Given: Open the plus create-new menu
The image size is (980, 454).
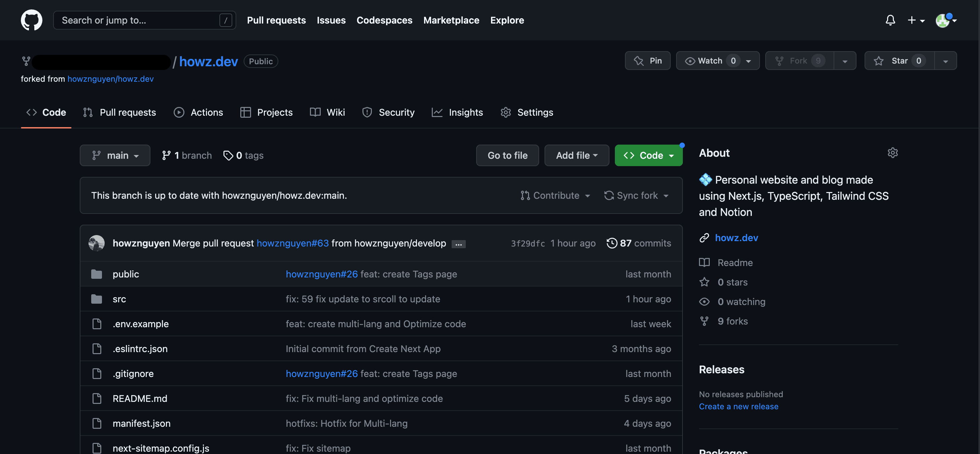Looking at the screenshot, I should point(916,20).
